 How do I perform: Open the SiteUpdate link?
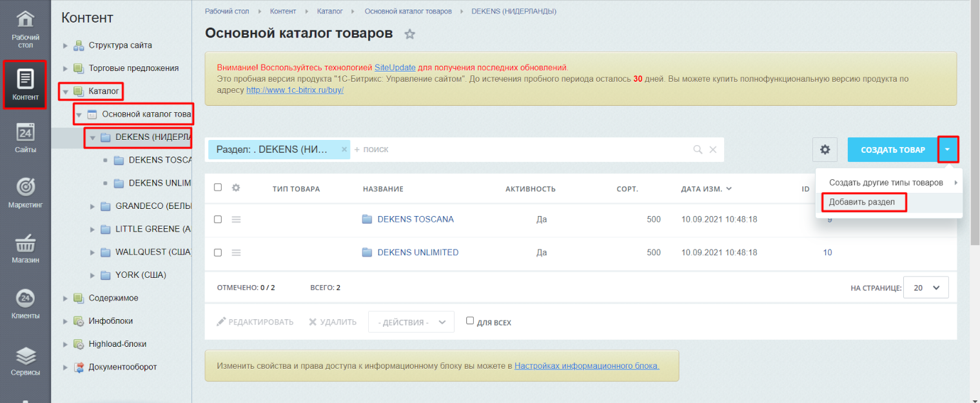click(395, 67)
